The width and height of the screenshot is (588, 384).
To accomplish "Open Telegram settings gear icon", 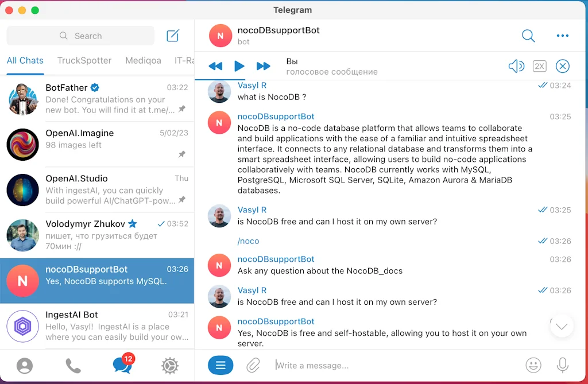I will point(170,366).
